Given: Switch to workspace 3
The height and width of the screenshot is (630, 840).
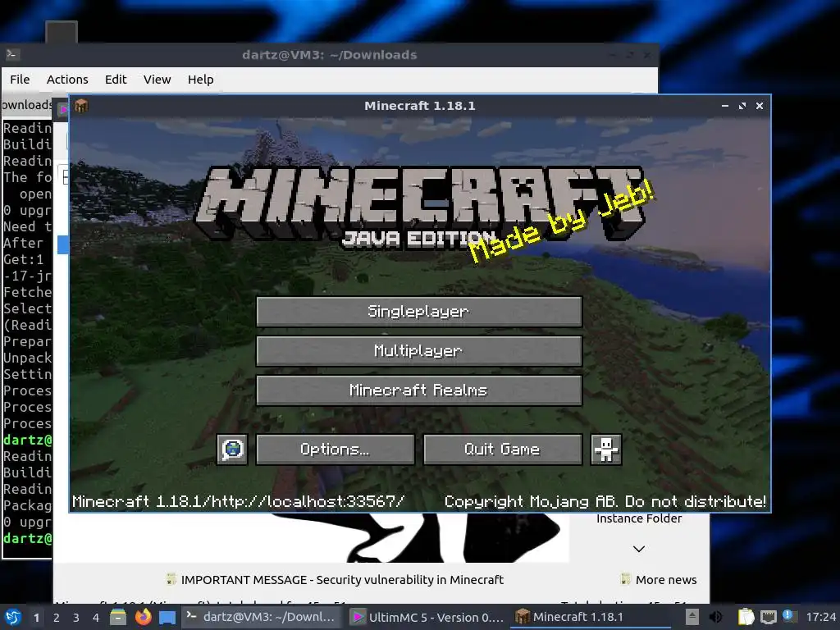Looking at the screenshot, I should (x=76, y=618).
